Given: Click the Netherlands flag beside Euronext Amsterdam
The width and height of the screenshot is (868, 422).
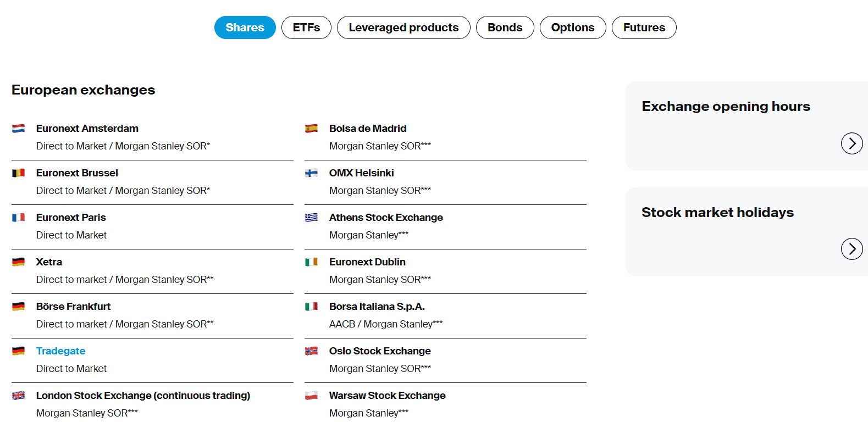Looking at the screenshot, I should coord(18,129).
